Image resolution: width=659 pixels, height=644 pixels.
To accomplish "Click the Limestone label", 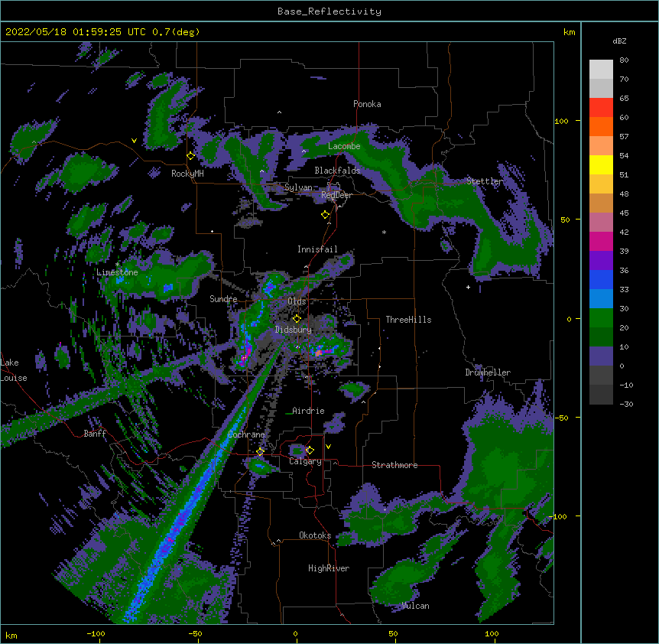I will (x=117, y=272).
